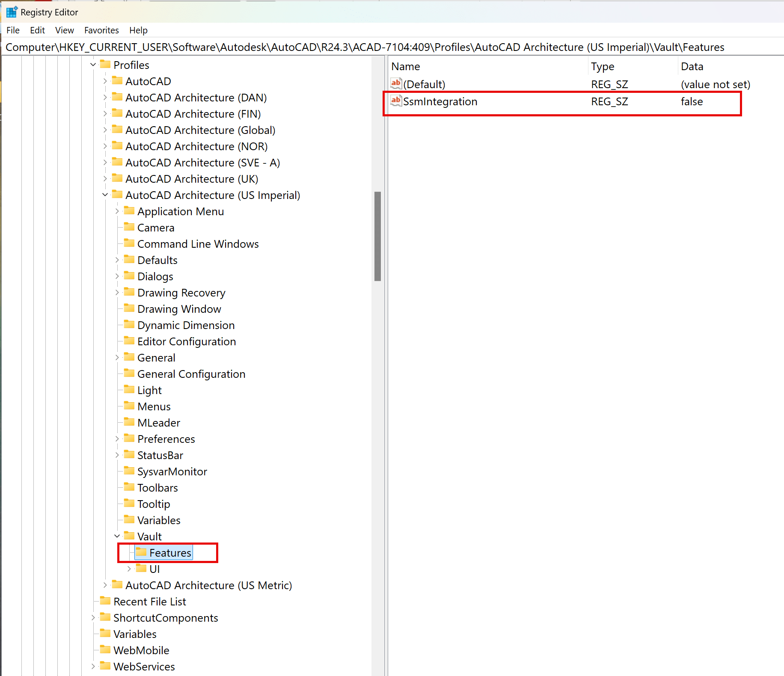Click the string icon beside (Default) value
784x676 pixels.
click(396, 83)
